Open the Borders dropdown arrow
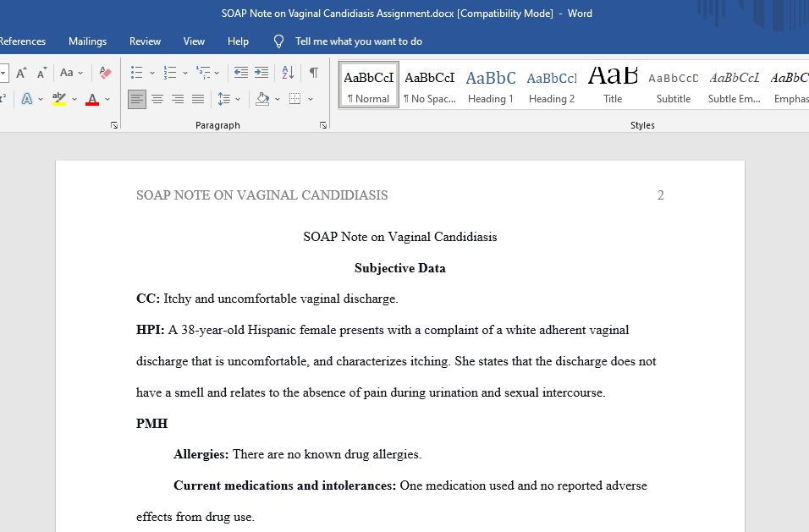Viewport: 809px width, 532px height. coord(311,100)
